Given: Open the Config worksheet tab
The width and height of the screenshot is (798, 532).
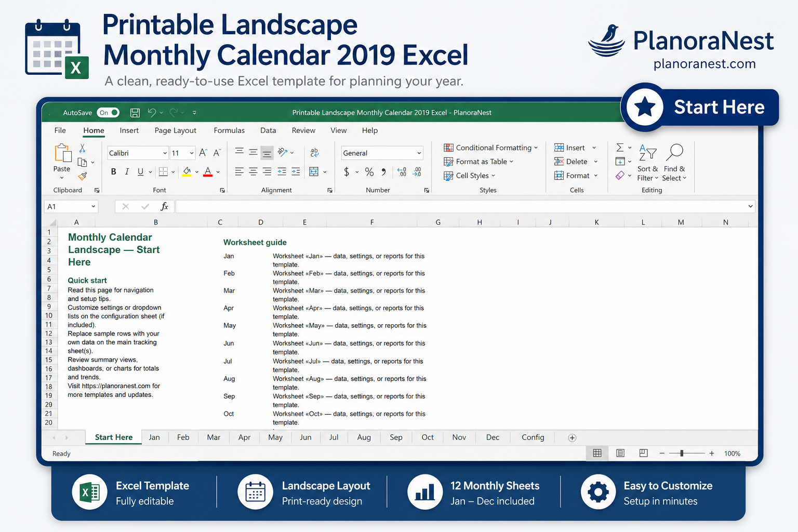Looking at the screenshot, I should pos(533,437).
